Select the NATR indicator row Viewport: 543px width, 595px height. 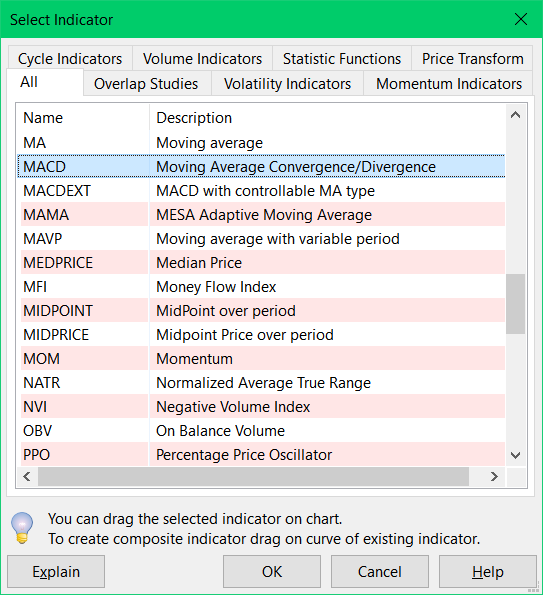tap(261, 382)
